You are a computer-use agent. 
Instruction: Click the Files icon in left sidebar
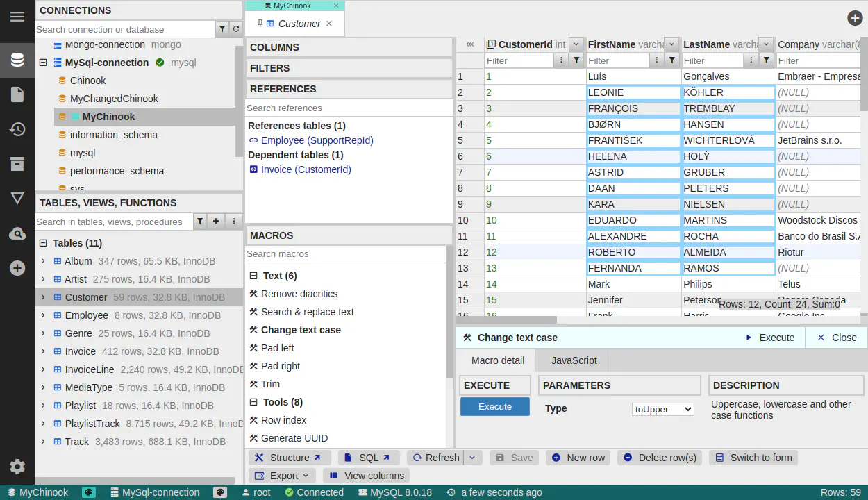[x=17, y=94]
